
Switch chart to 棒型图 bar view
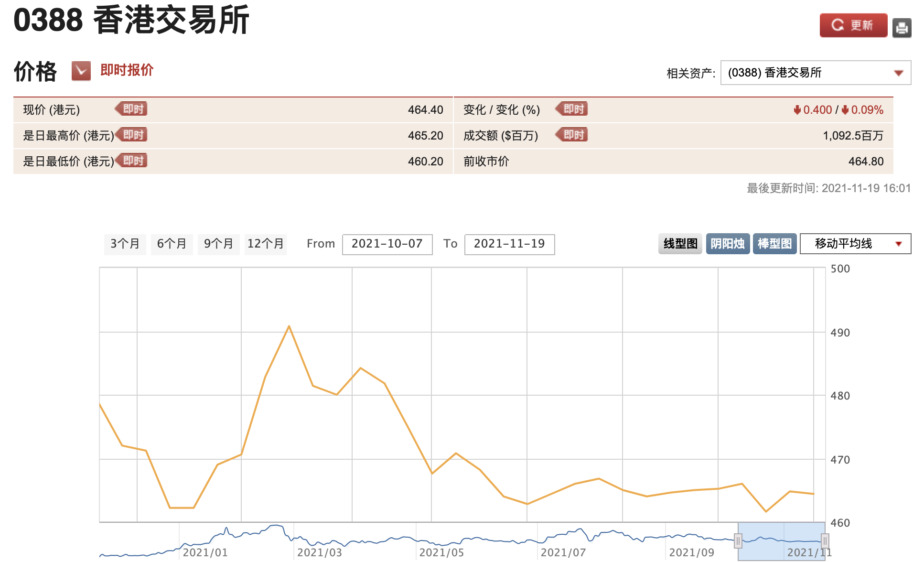[774, 244]
